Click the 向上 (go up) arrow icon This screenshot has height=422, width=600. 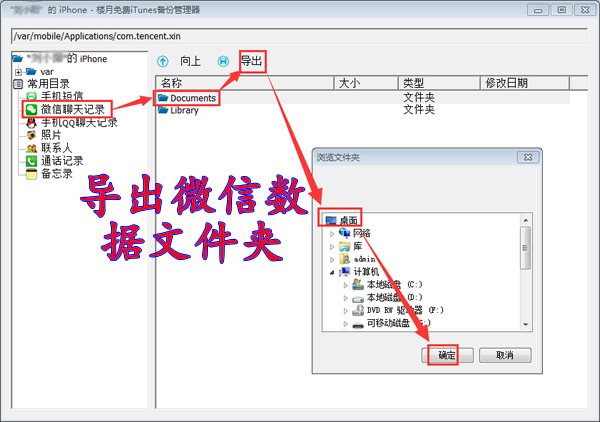[164, 62]
